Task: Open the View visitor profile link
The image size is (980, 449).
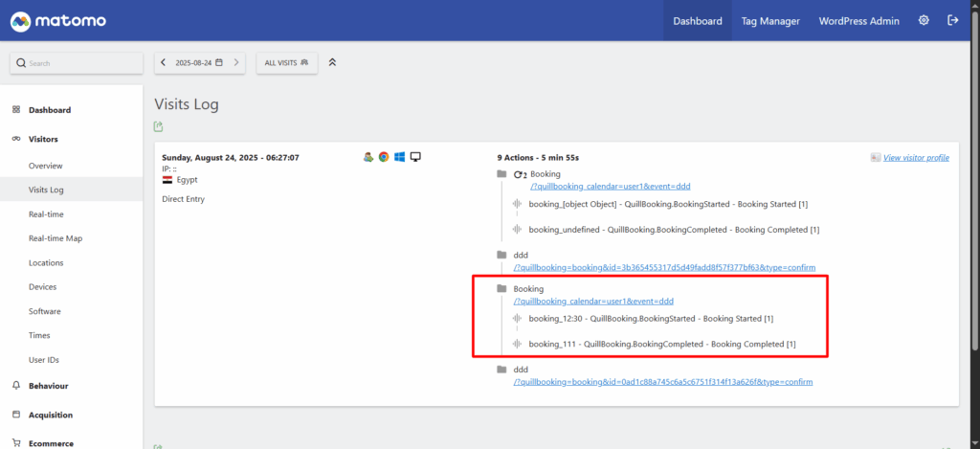Action: [x=916, y=157]
